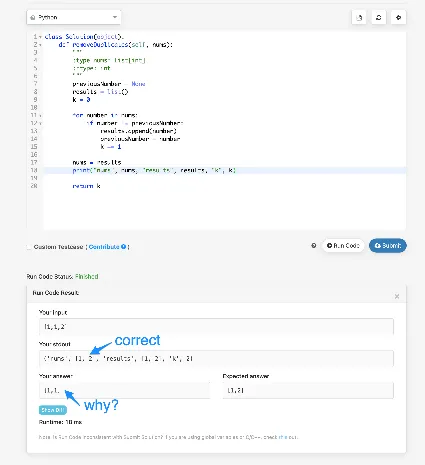The image size is (425, 465).
Task: Click the Run Code button
Action: tap(343, 246)
